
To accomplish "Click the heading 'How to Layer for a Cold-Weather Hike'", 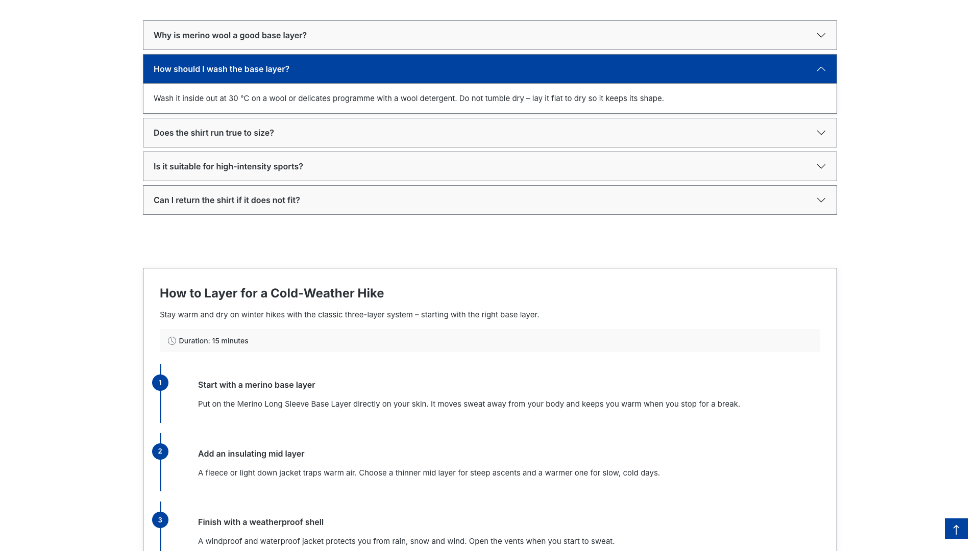I will (272, 293).
